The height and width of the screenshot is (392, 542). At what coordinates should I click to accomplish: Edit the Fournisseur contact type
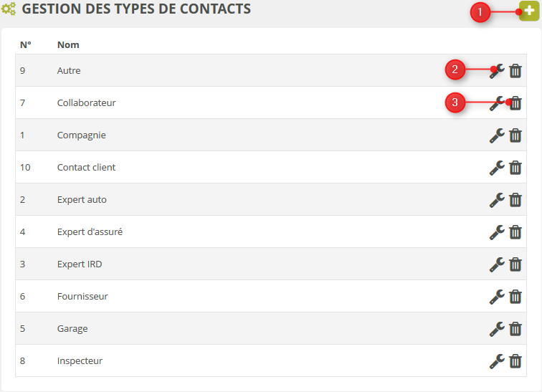pos(497,296)
